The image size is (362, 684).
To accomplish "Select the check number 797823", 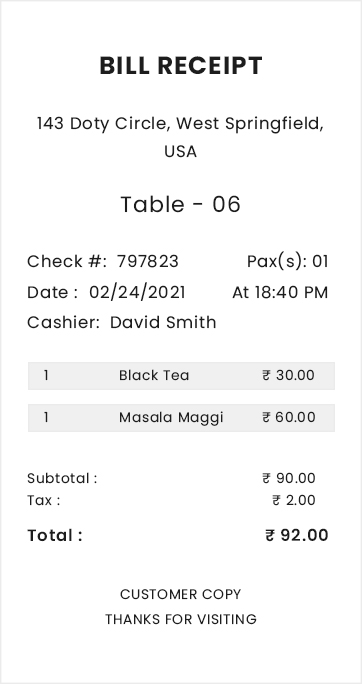I will [148, 262].
